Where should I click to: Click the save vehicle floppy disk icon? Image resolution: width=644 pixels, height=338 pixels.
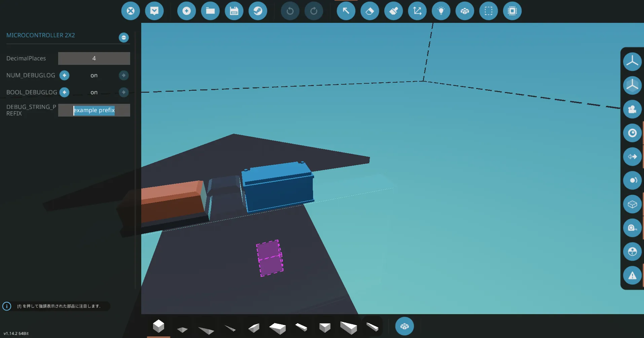[234, 11]
